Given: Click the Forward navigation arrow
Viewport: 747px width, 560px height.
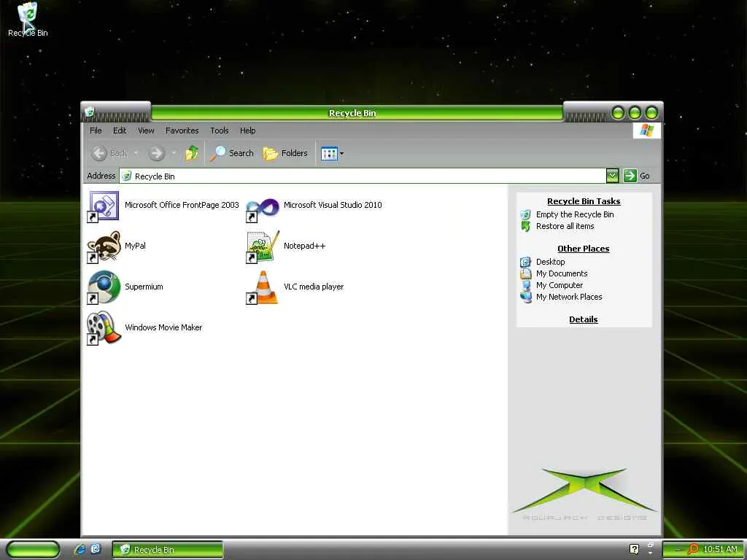Looking at the screenshot, I should [156, 153].
